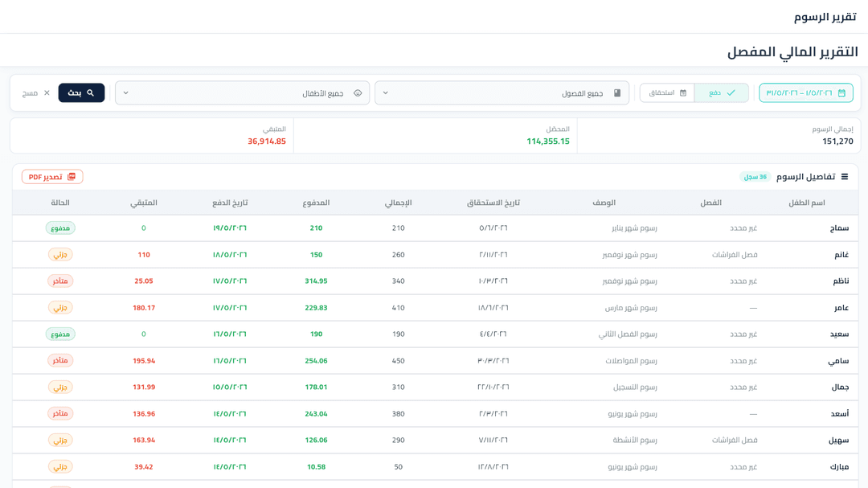This screenshot has height=488, width=868.
Task: Select the دفع toggle option
Action: [721, 93]
